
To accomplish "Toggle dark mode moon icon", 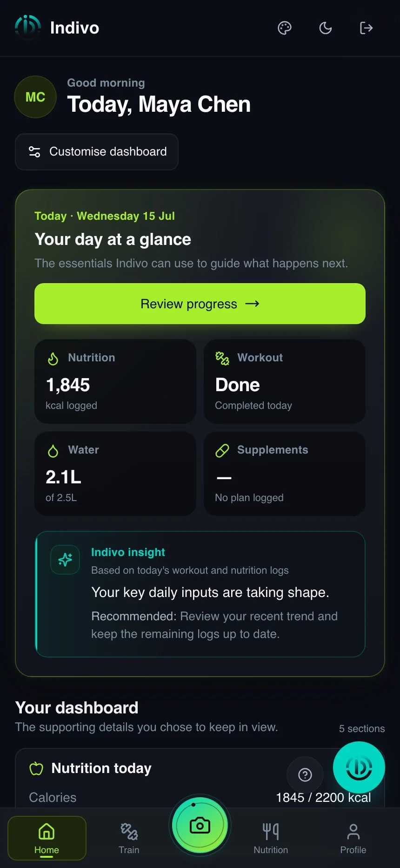I will [326, 28].
